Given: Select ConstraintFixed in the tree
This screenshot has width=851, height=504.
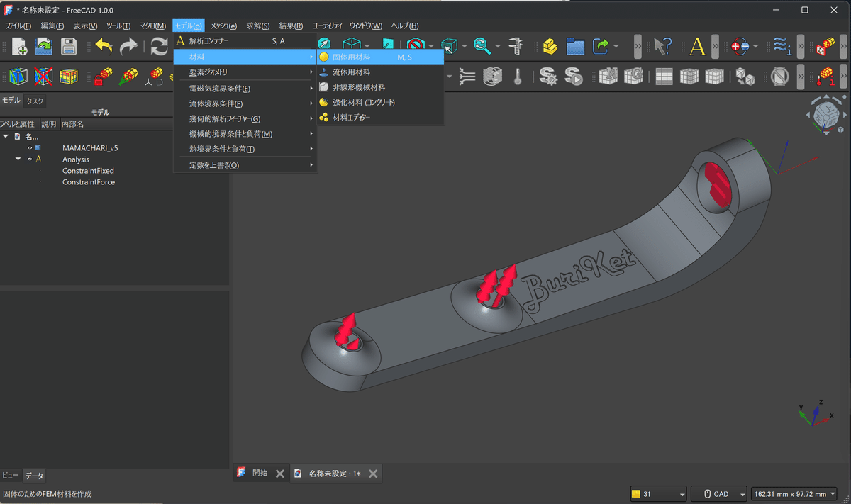Looking at the screenshot, I should [x=88, y=171].
